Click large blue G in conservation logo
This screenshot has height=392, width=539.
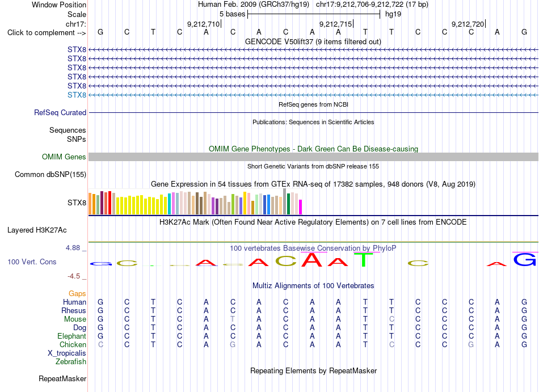tap(525, 259)
